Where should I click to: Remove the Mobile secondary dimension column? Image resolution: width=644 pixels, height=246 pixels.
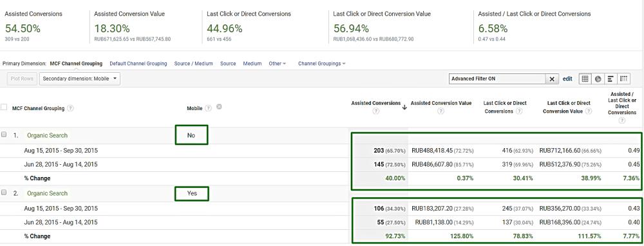click(x=219, y=107)
